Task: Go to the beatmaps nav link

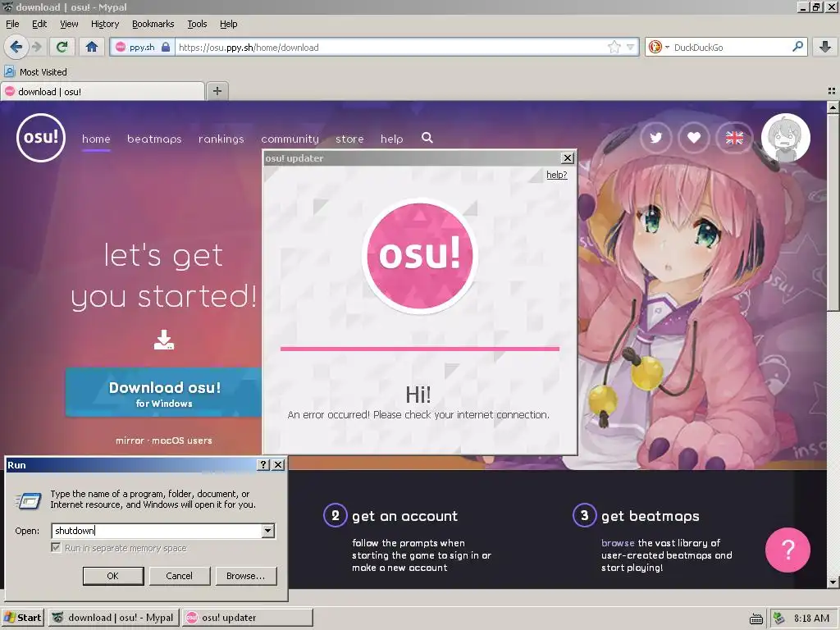Action: 154,139
